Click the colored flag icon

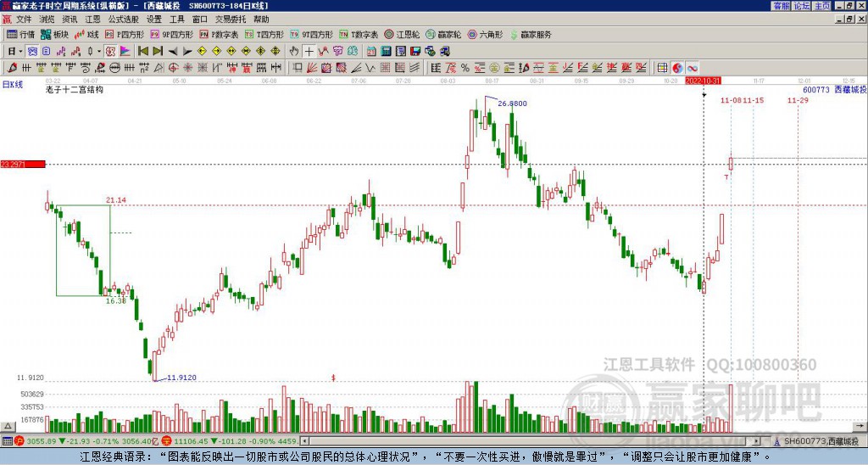coord(125,52)
